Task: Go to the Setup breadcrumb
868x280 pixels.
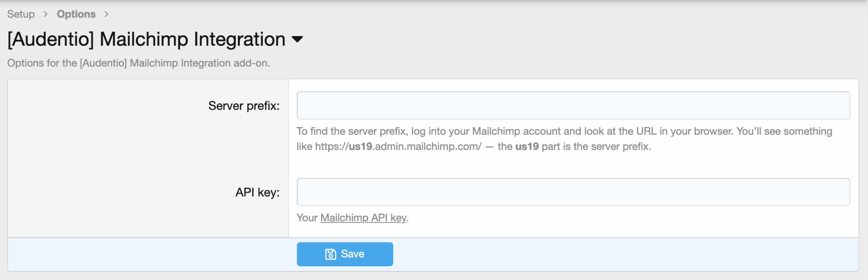Action: point(21,14)
